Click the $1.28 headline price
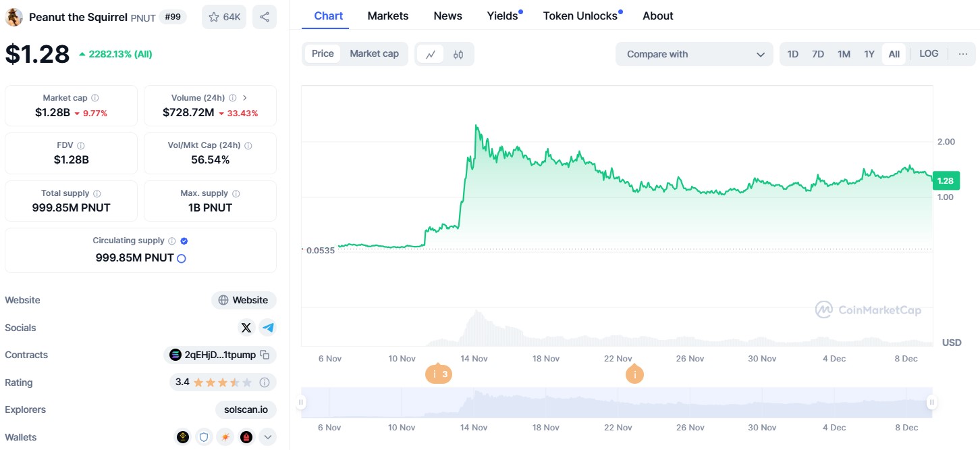 point(37,54)
